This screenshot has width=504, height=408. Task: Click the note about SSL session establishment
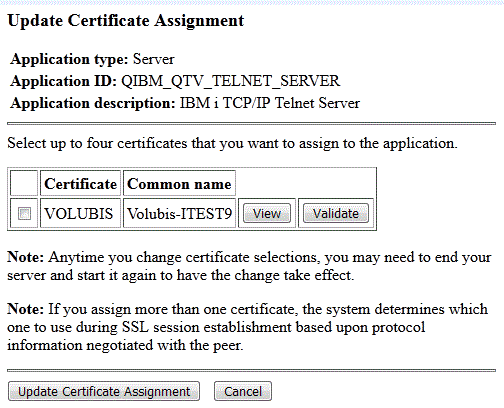(x=247, y=327)
